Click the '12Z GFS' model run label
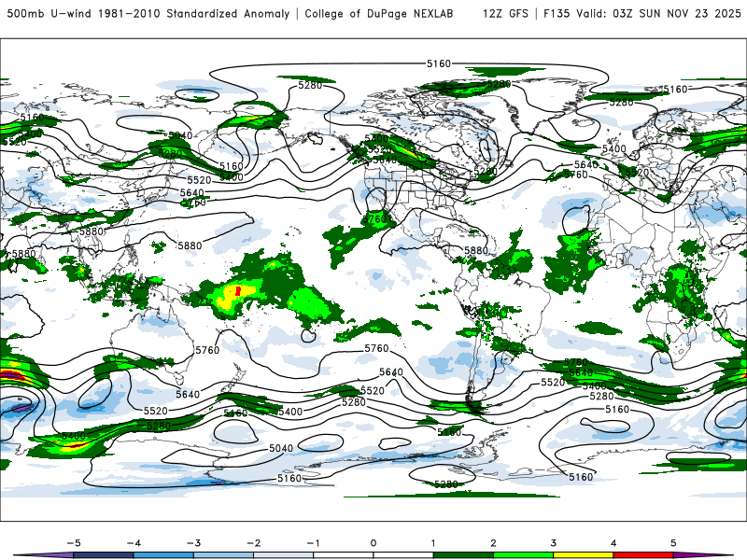This screenshot has height=560, width=747. (505, 13)
